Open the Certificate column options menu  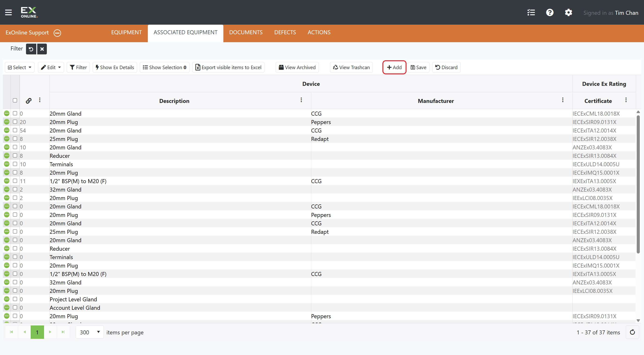pyautogui.click(x=626, y=100)
